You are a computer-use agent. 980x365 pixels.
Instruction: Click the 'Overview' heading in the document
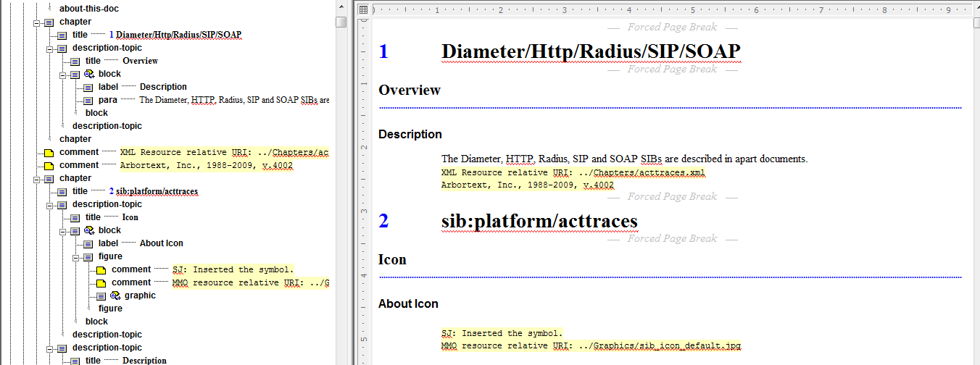410,91
